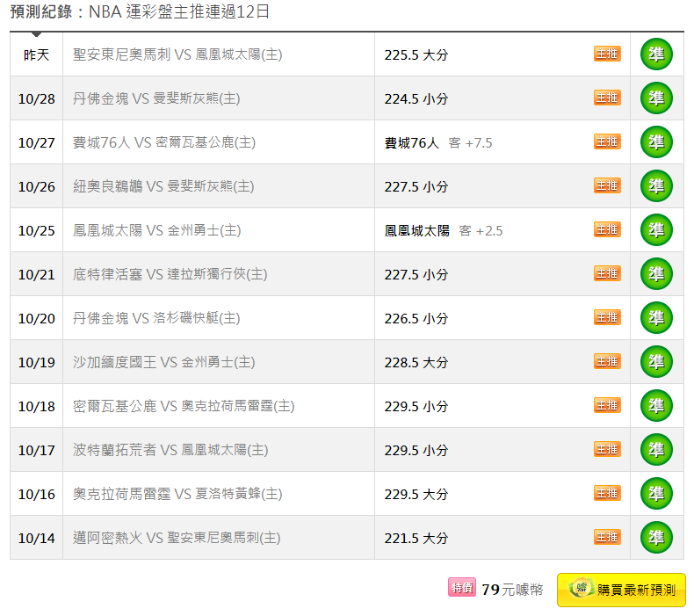Click the 預測紀錄：NBA 運彩盤主推連過12日 heading
The height and width of the screenshot is (616, 694).
coord(140,11)
